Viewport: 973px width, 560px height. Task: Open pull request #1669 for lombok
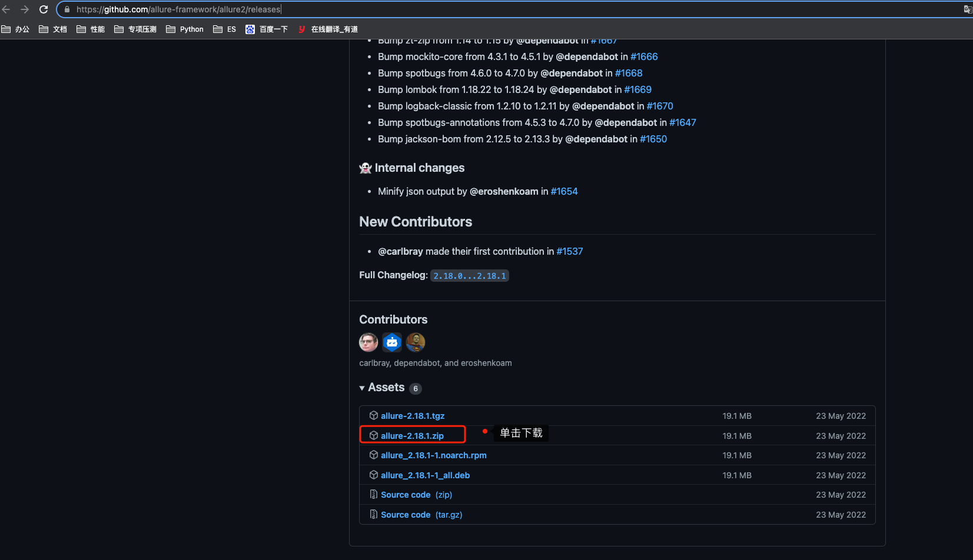click(637, 89)
